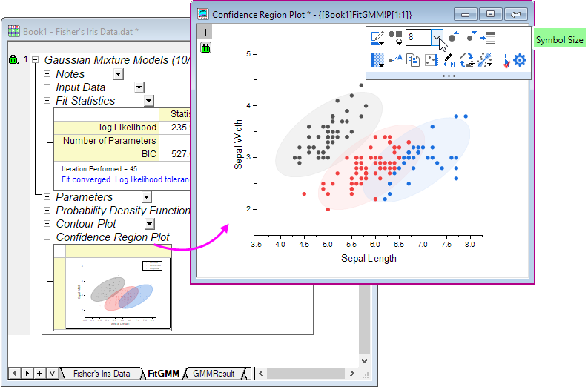Expand the Notes tree node

[47, 74]
